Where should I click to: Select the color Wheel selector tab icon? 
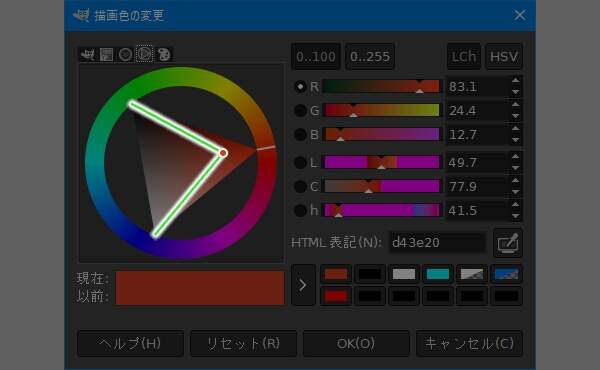[144, 54]
